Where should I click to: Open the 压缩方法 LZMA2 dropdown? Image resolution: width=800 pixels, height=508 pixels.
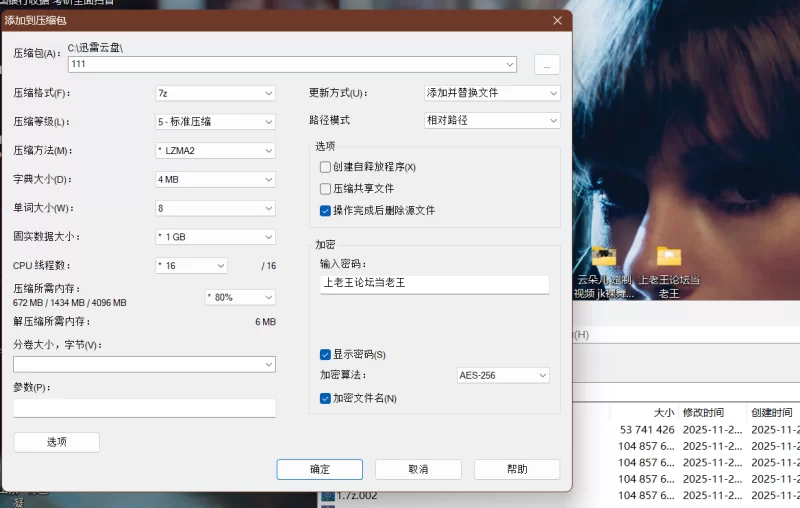coord(215,150)
